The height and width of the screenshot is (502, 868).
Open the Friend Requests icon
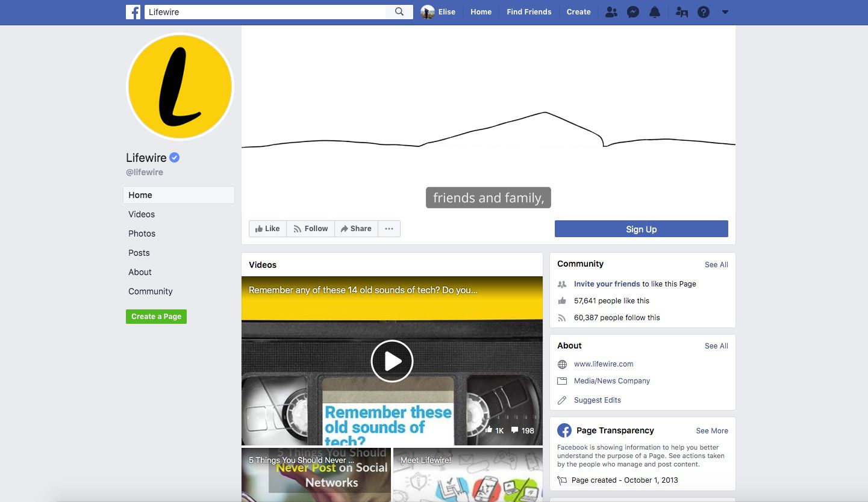(x=611, y=12)
